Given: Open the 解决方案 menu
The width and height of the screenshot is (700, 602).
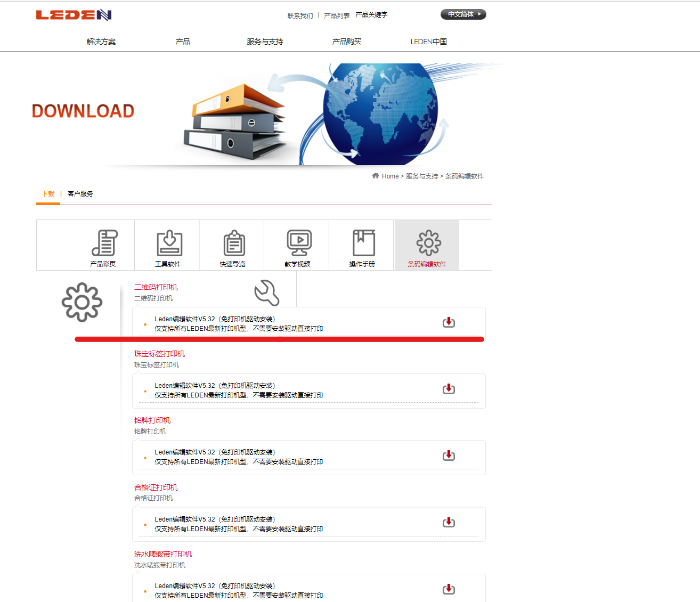Looking at the screenshot, I should [x=101, y=42].
